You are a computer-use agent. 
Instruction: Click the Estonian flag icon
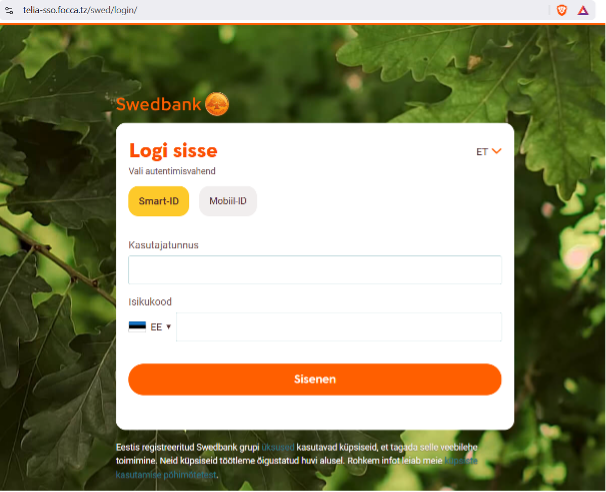click(137, 327)
